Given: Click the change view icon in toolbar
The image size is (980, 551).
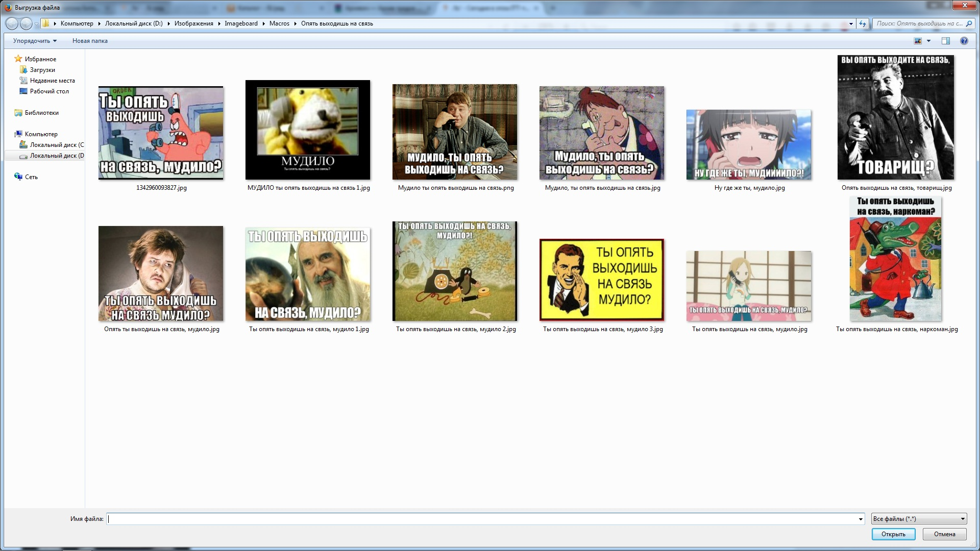Looking at the screenshot, I should click(918, 41).
